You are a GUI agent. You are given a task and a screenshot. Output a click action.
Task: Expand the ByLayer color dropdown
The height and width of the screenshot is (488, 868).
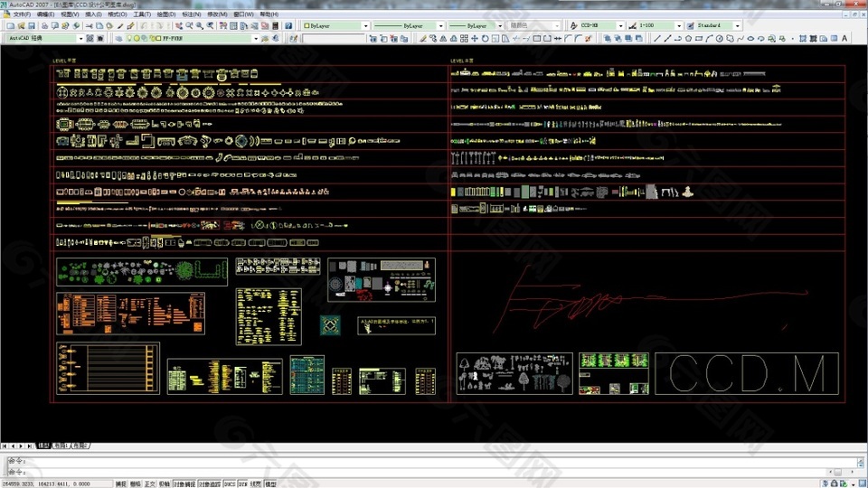336,26
